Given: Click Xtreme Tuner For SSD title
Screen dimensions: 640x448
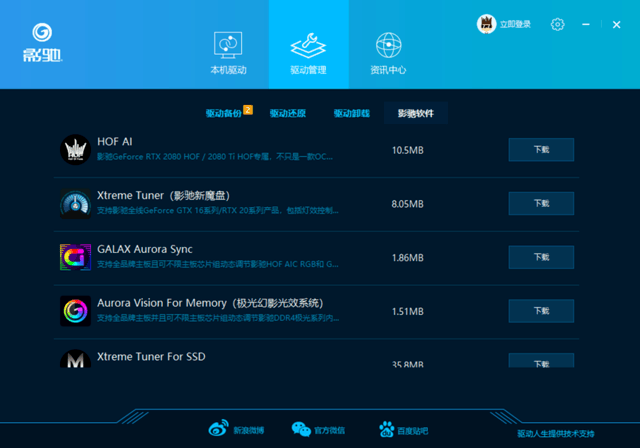Looking at the screenshot, I should click(x=151, y=357).
